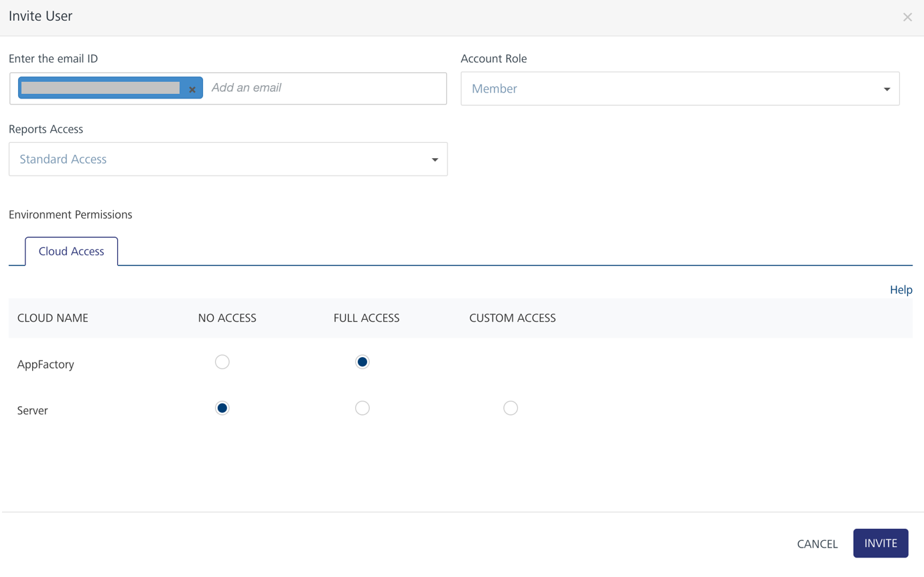Click the AppFactory cloud name
Image resolution: width=924 pixels, height=577 pixels.
pyautogui.click(x=46, y=365)
